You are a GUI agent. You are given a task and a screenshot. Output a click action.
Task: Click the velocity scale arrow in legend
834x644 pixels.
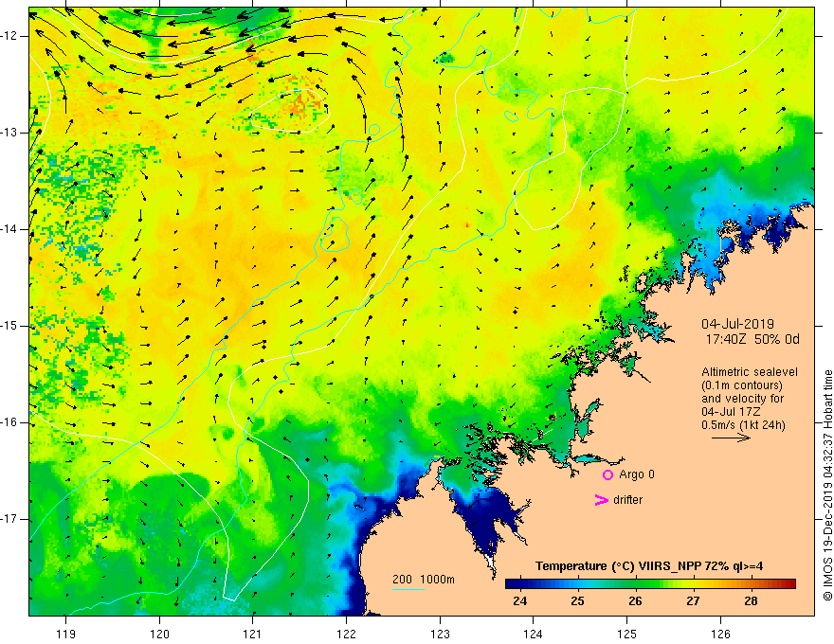pyautogui.click(x=731, y=438)
